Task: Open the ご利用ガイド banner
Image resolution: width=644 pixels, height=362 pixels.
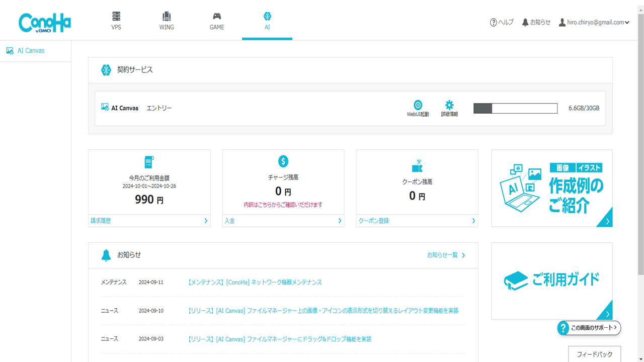Action: click(x=552, y=281)
